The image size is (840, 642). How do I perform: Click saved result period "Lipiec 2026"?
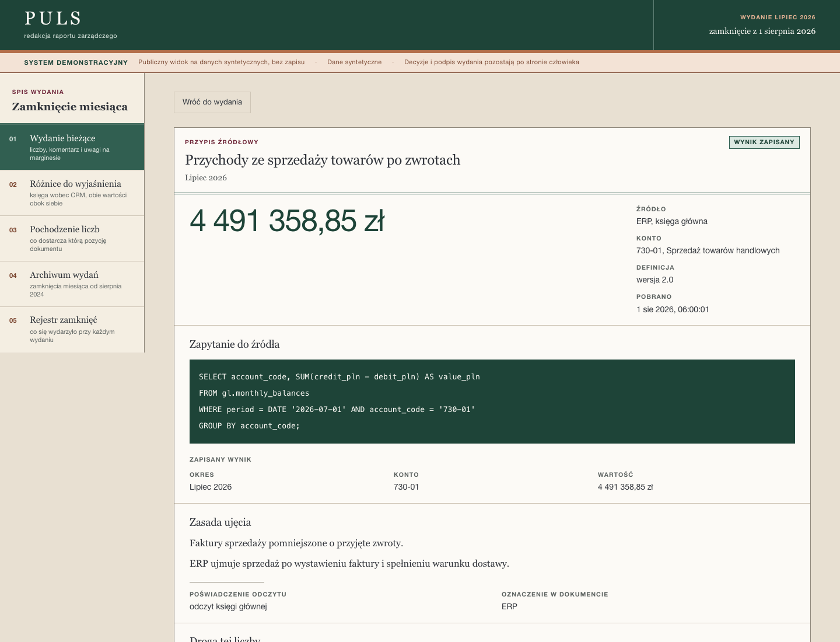click(211, 487)
